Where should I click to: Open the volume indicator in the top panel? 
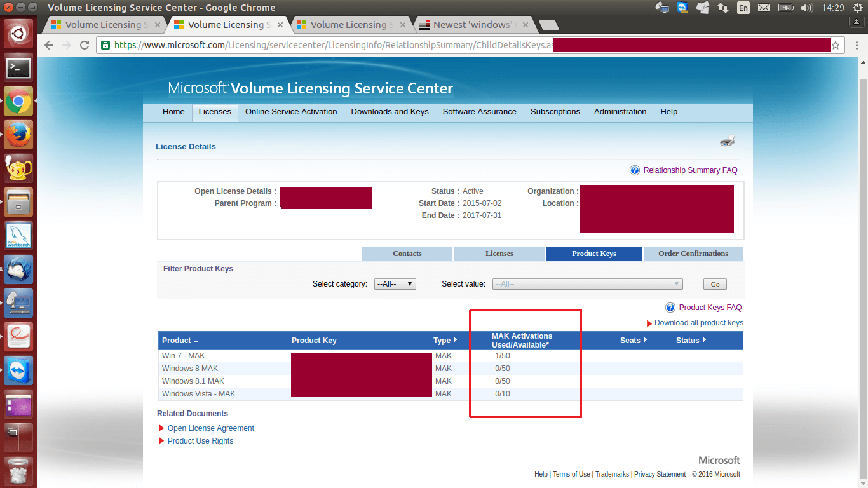(807, 8)
